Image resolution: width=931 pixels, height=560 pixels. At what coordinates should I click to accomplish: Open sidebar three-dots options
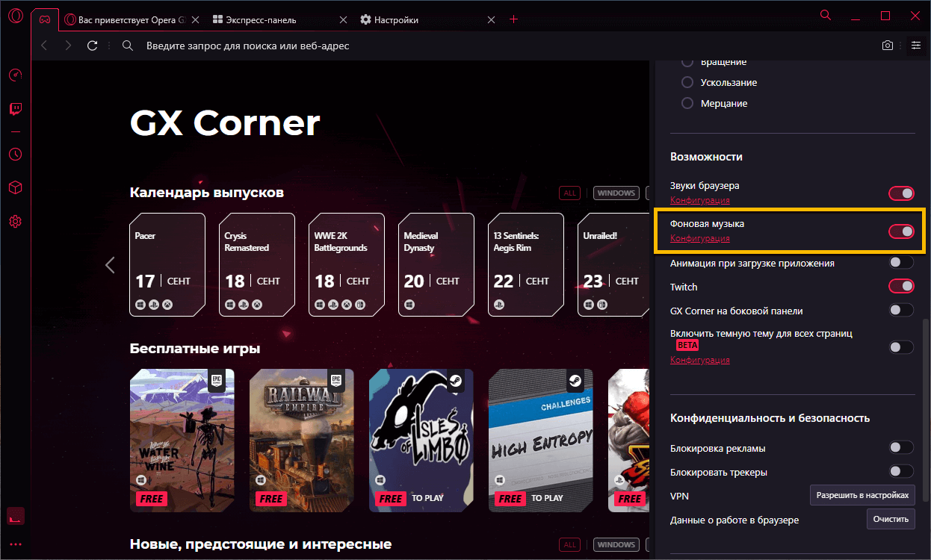[15, 544]
